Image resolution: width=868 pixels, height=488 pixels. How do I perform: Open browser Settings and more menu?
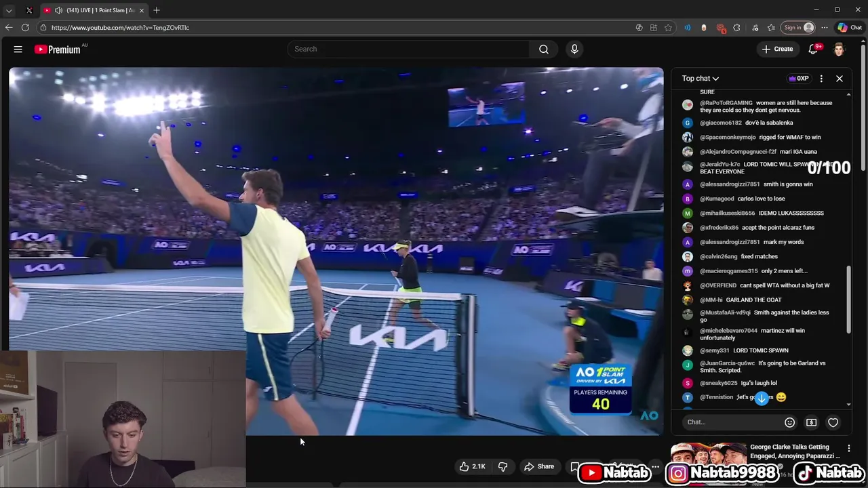[x=825, y=28]
